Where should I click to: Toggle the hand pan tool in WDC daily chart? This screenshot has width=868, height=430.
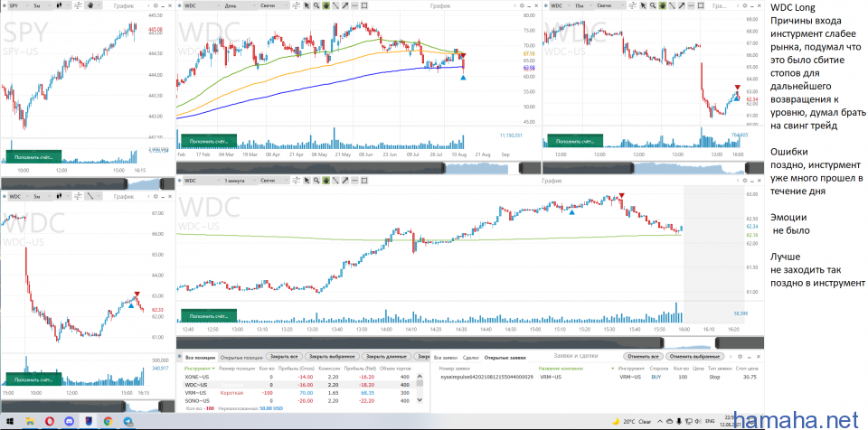click(x=326, y=5)
